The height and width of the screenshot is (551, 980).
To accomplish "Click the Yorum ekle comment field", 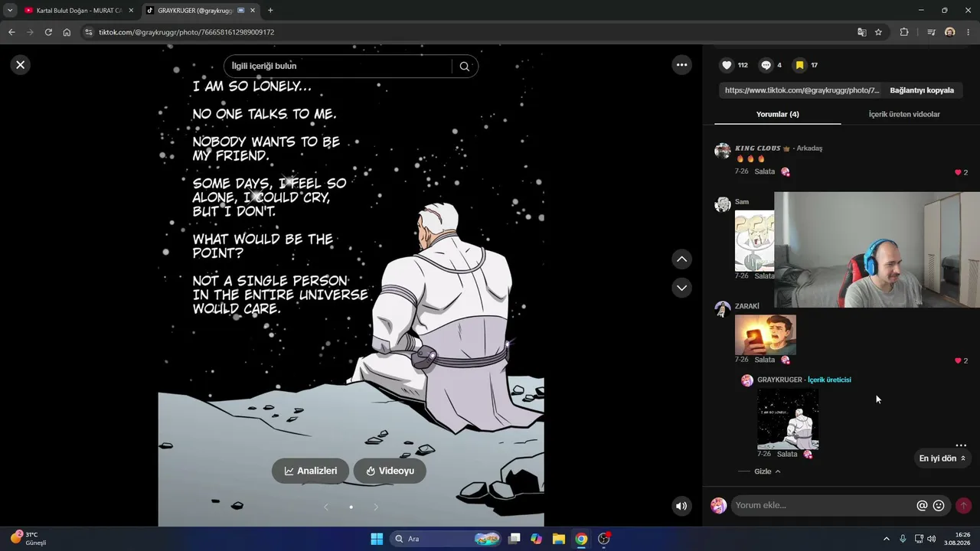I will 822,505.
